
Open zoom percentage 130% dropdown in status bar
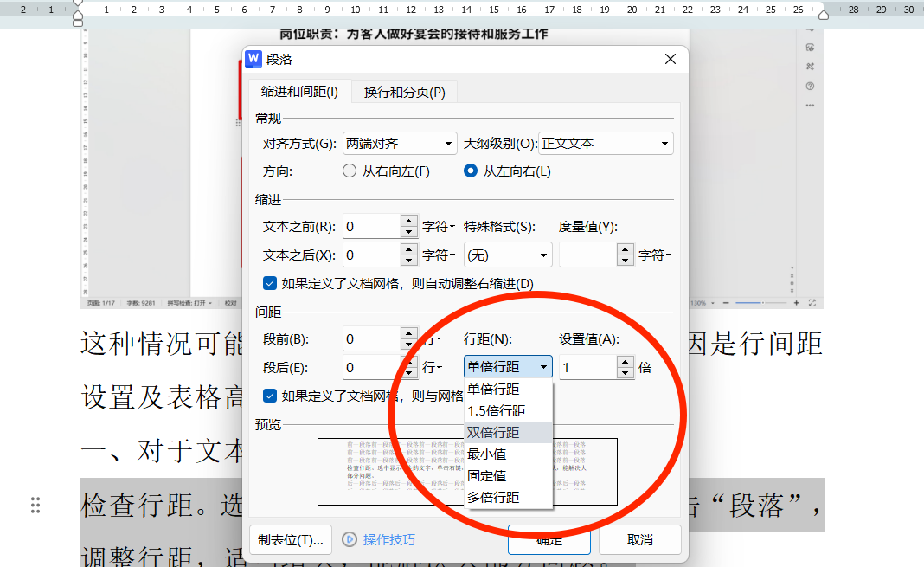click(x=703, y=303)
